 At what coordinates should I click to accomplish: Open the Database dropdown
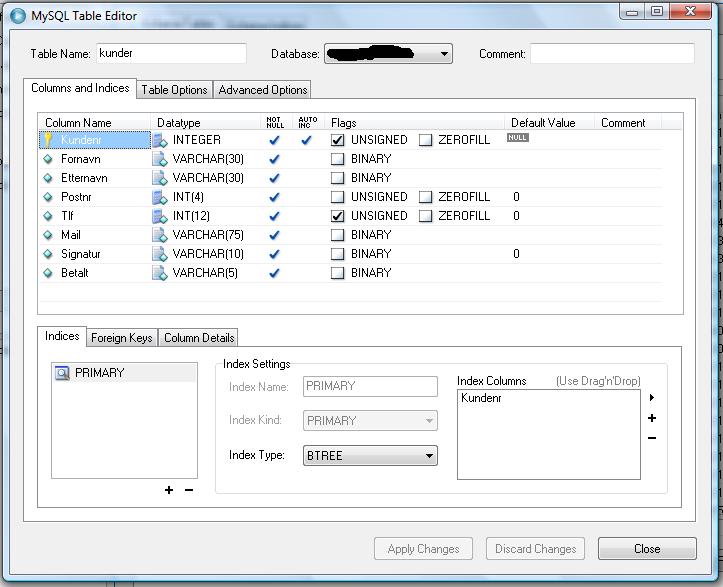[388, 53]
